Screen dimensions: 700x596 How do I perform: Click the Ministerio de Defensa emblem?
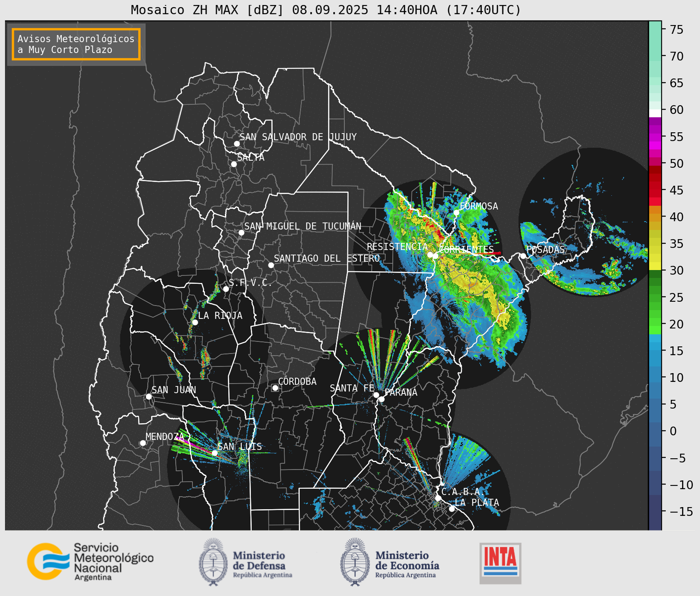[213, 562]
